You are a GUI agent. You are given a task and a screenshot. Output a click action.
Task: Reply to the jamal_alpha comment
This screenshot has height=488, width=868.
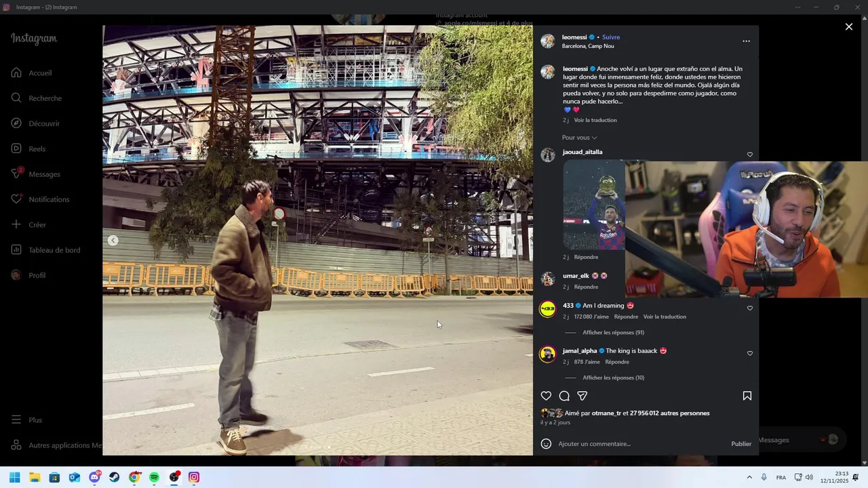617,362
